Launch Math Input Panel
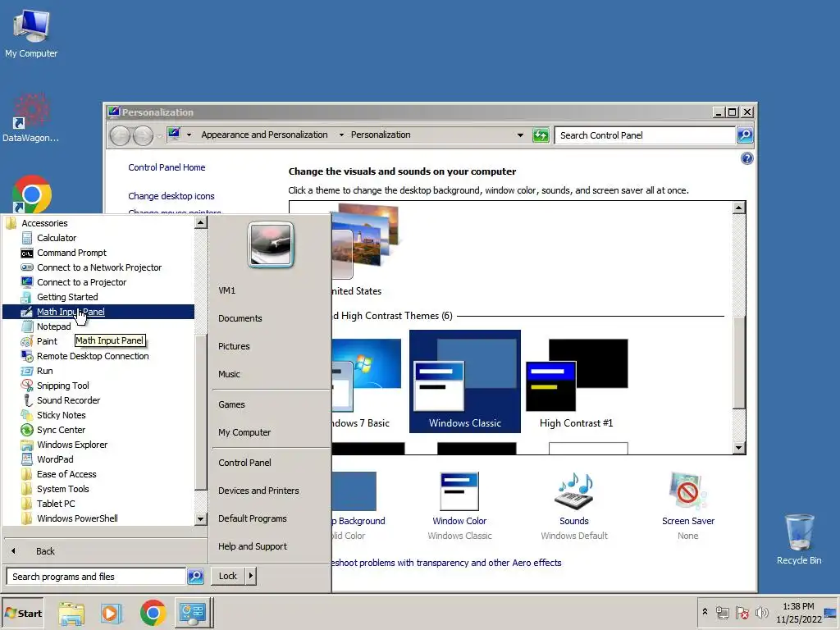The width and height of the screenshot is (840, 630). [98, 312]
